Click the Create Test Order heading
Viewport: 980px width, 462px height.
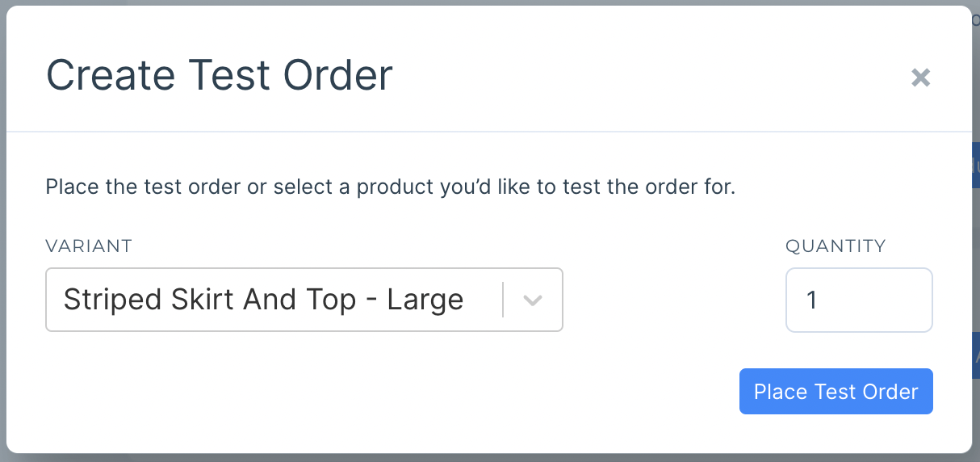pos(219,74)
